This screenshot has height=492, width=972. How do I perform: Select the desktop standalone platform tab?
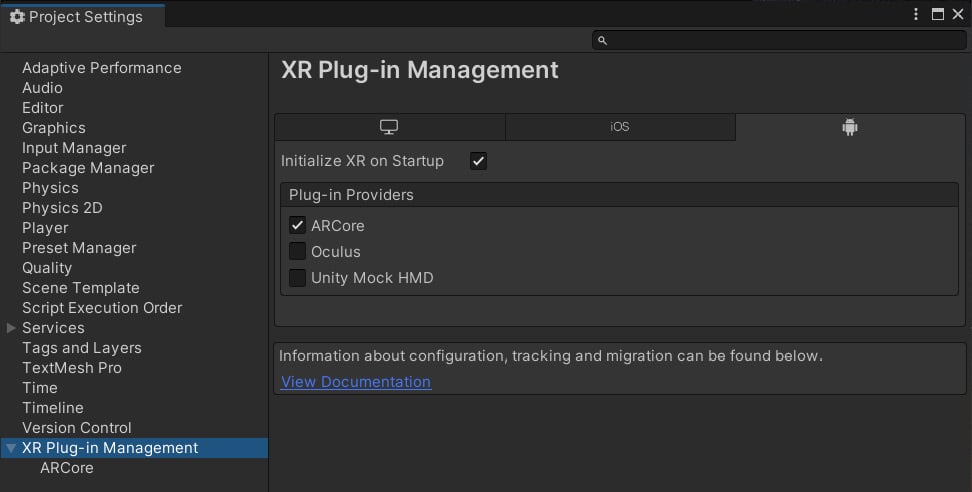(x=389, y=127)
